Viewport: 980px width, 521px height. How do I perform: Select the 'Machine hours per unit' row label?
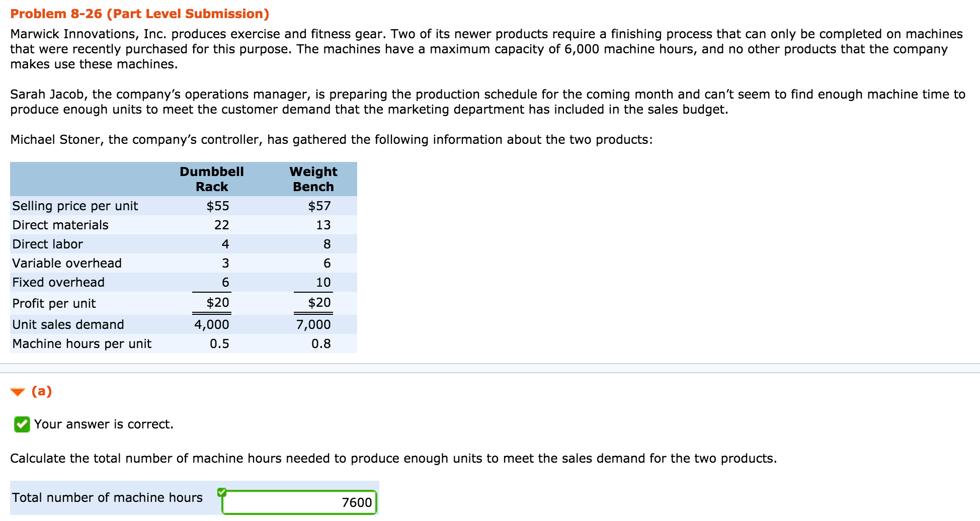click(82, 344)
